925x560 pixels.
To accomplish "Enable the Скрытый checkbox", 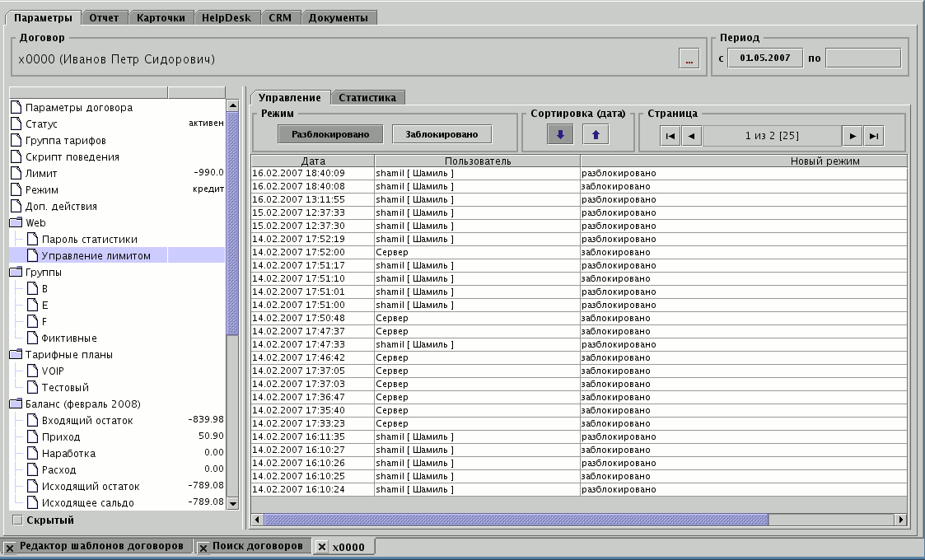I will tap(17, 520).
